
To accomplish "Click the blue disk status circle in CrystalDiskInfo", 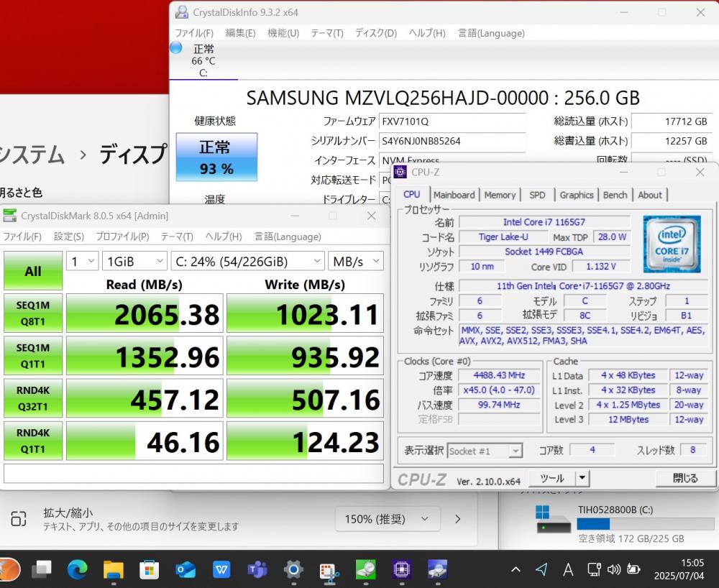I will [176, 47].
